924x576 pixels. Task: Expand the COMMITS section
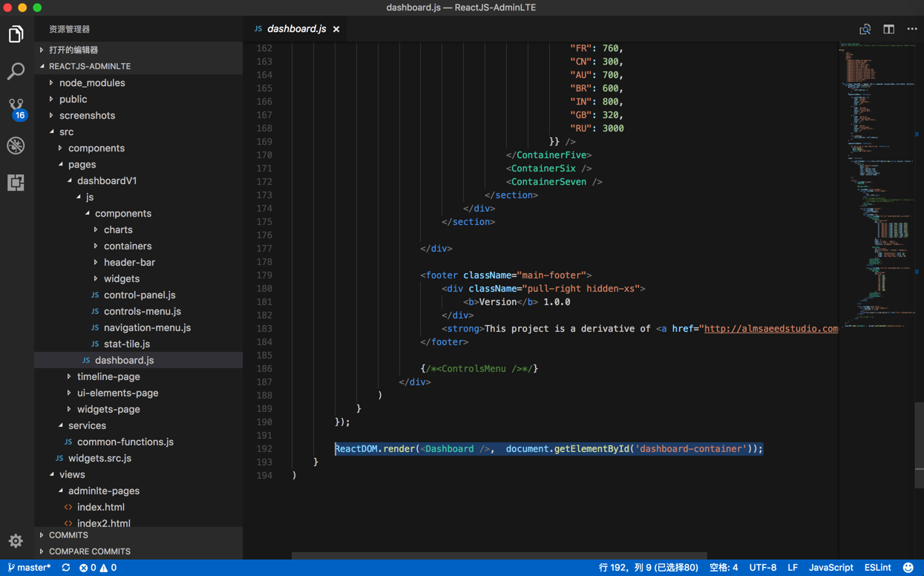68,535
